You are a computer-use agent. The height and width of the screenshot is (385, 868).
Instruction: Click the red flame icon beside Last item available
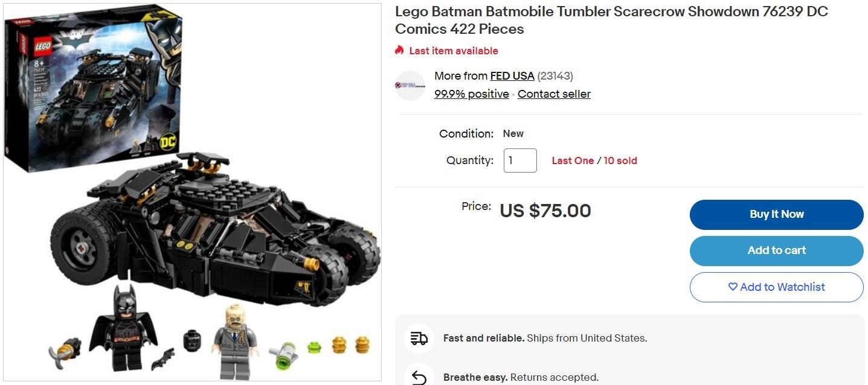(399, 51)
